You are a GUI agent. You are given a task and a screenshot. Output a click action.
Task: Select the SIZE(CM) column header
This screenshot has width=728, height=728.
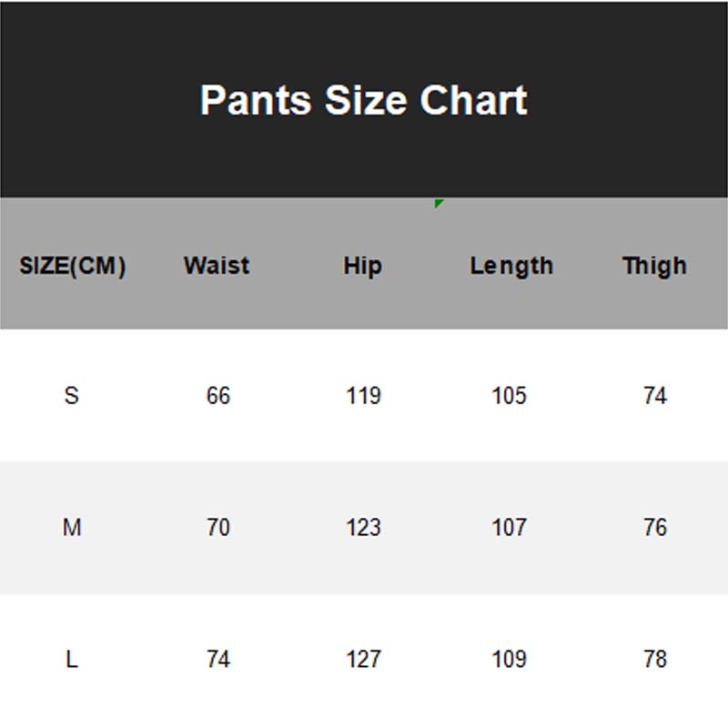tap(73, 267)
